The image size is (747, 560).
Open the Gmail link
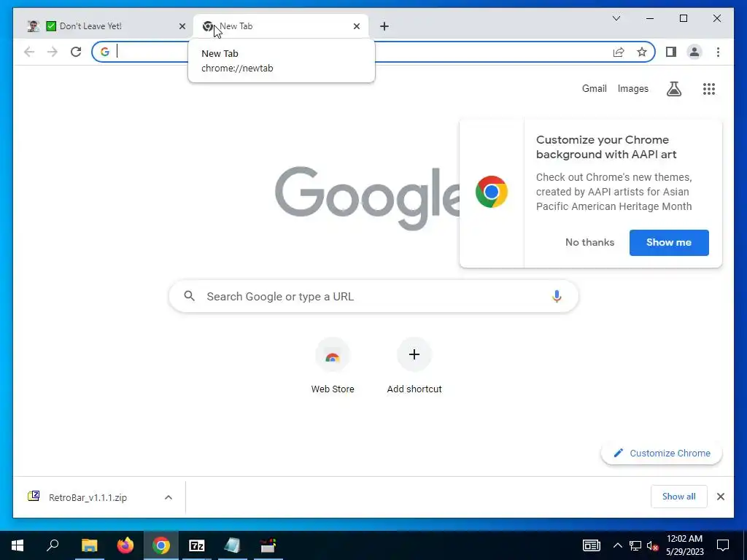tap(594, 88)
